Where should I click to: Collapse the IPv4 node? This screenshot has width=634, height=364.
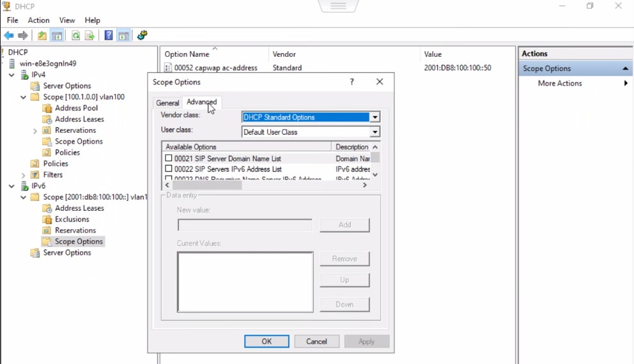point(12,75)
